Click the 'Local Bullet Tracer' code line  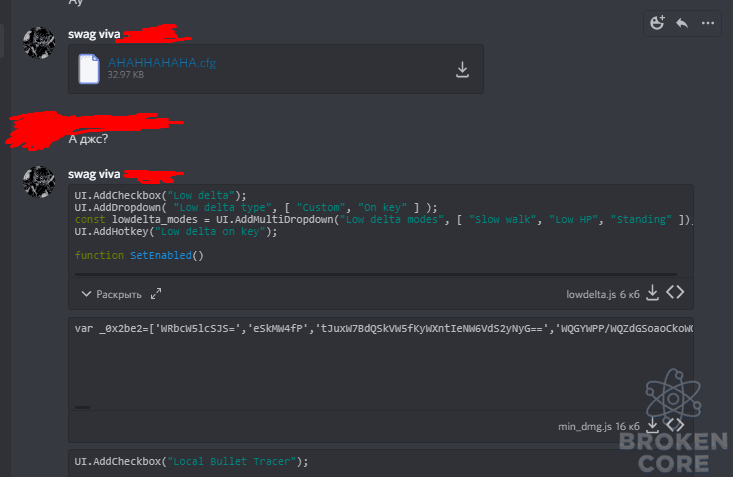191,462
